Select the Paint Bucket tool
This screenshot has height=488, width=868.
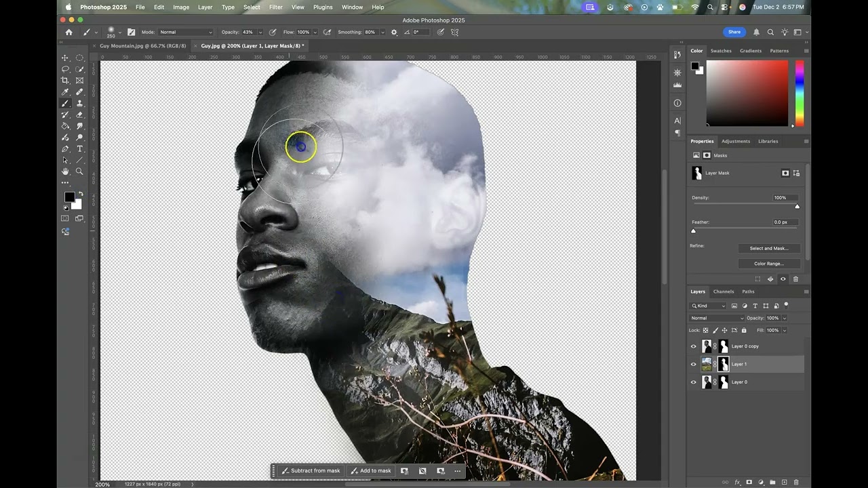point(65,126)
